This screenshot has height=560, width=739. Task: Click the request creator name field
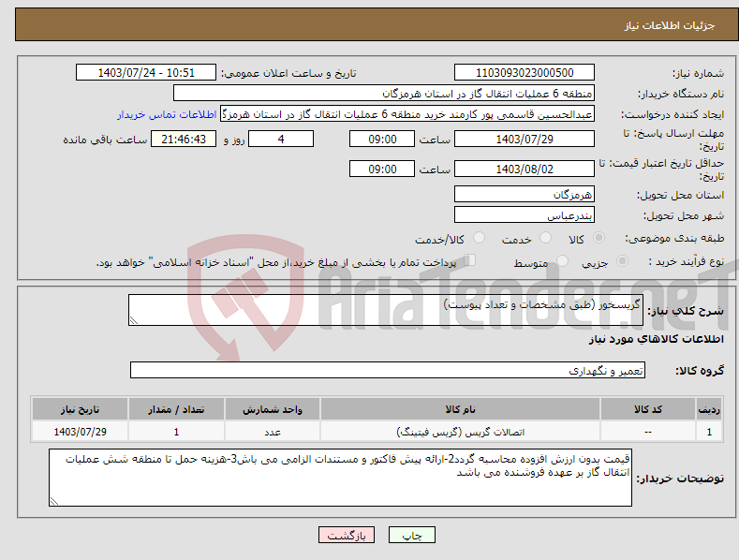click(407, 114)
